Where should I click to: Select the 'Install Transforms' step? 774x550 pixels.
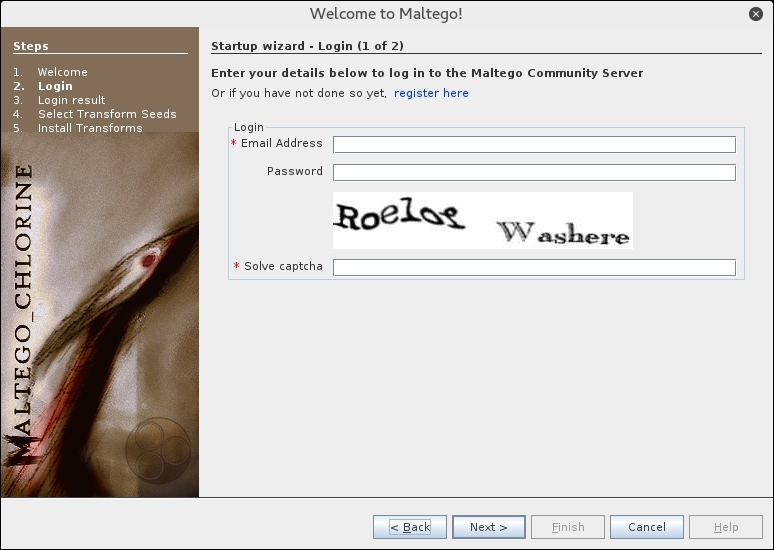(x=90, y=128)
